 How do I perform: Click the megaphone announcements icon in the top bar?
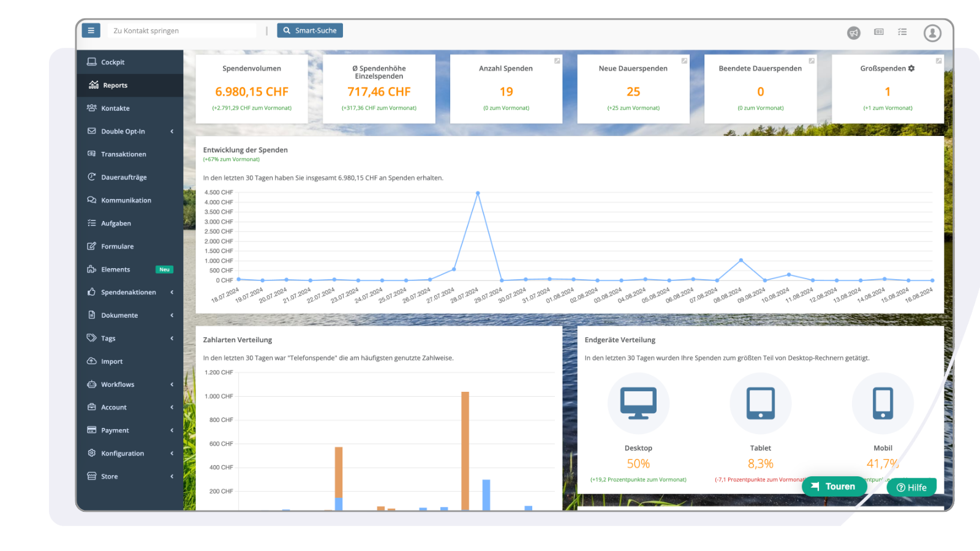click(x=854, y=32)
